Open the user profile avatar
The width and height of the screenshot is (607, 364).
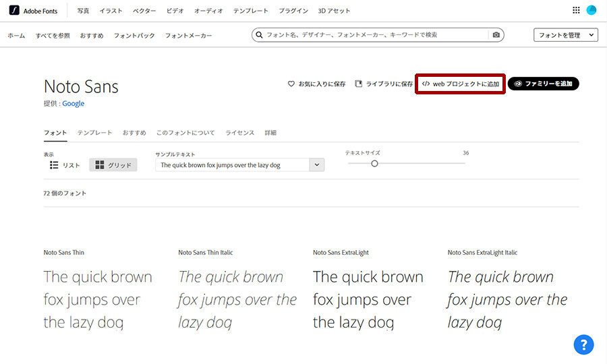pos(591,10)
